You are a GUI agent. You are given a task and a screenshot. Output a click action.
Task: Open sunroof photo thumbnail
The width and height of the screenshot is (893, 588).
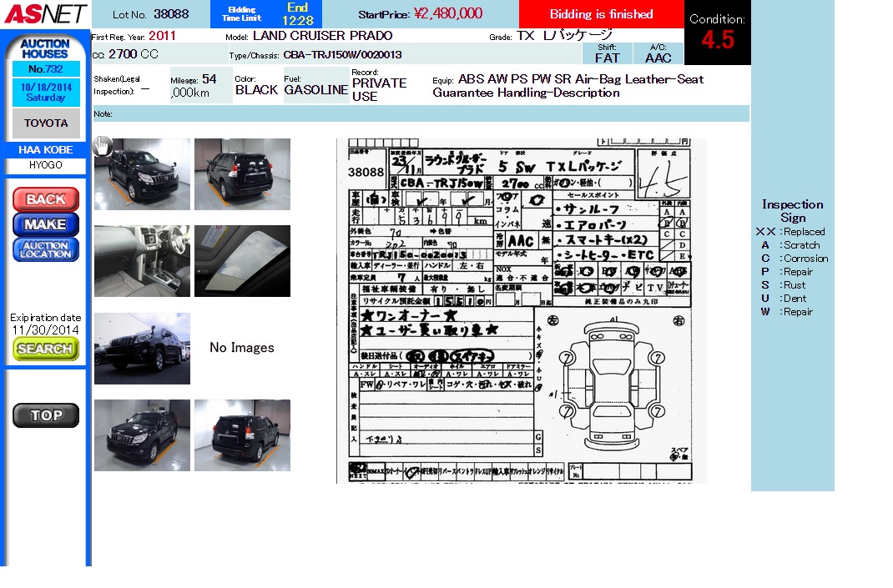[x=242, y=261]
